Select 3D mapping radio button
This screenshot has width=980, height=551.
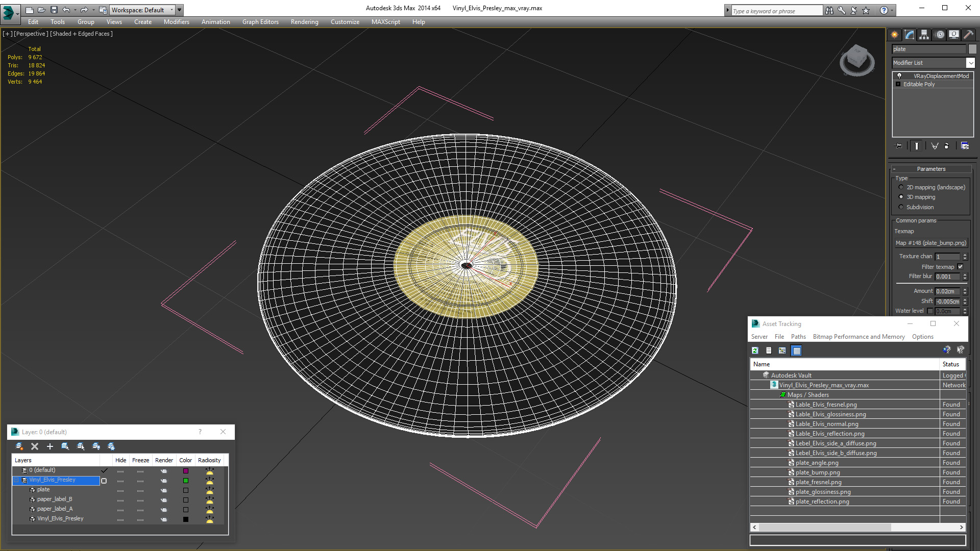point(901,197)
